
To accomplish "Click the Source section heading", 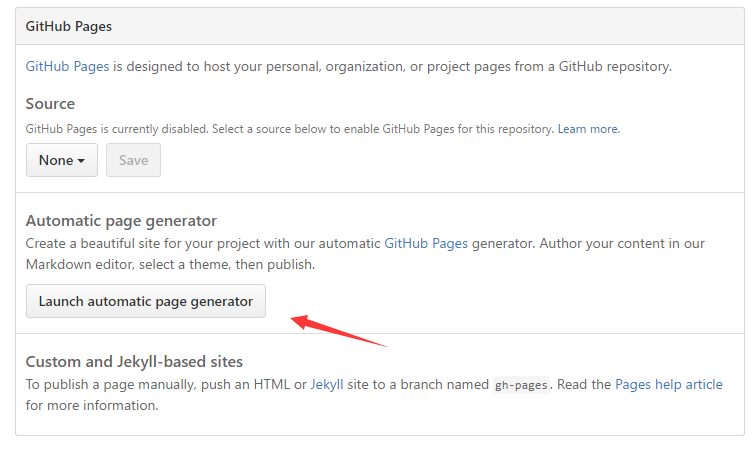I will 50,104.
